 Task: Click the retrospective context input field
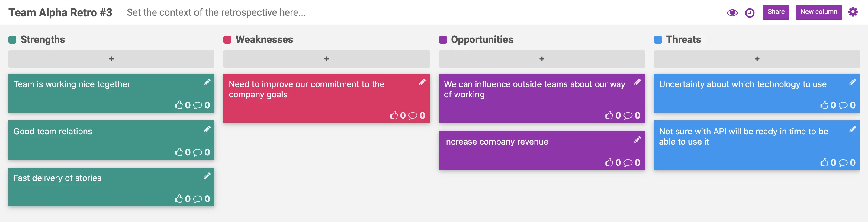tap(216, 13)
